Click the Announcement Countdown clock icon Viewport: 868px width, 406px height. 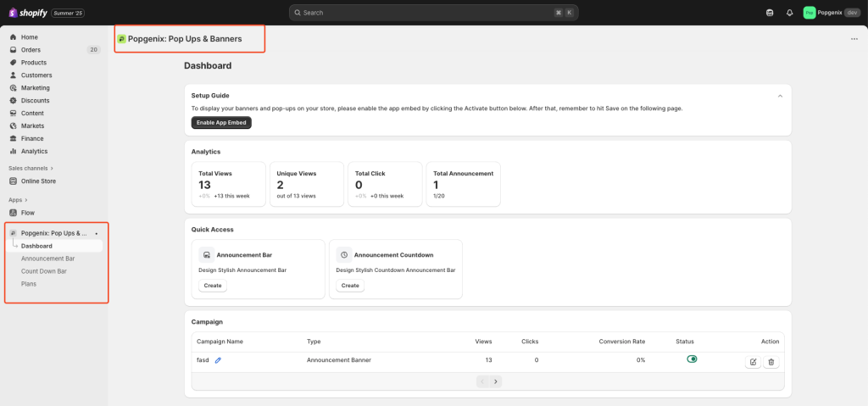coord(344,255)
